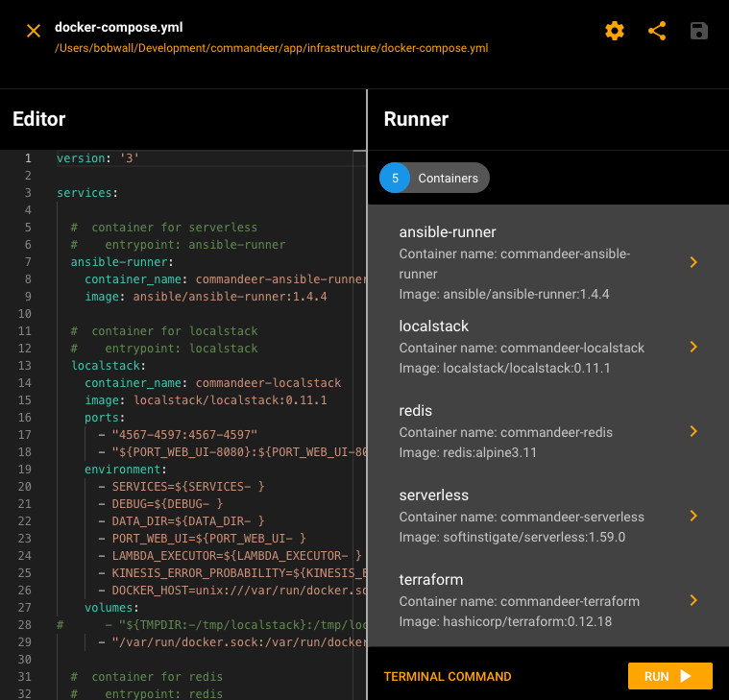Image resolution: width=729 pixels, height=700 pixels.
Task: Select the localstack container title
Action: click(x=434, y=326)
